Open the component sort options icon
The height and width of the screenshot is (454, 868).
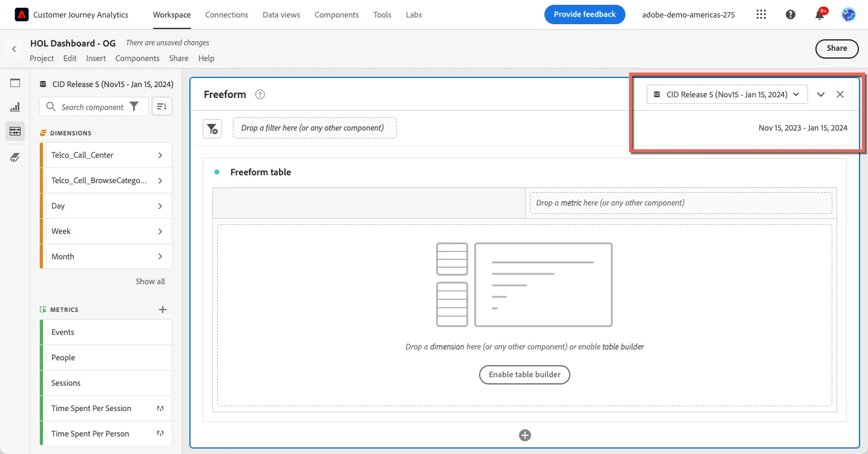pos(162,106)
